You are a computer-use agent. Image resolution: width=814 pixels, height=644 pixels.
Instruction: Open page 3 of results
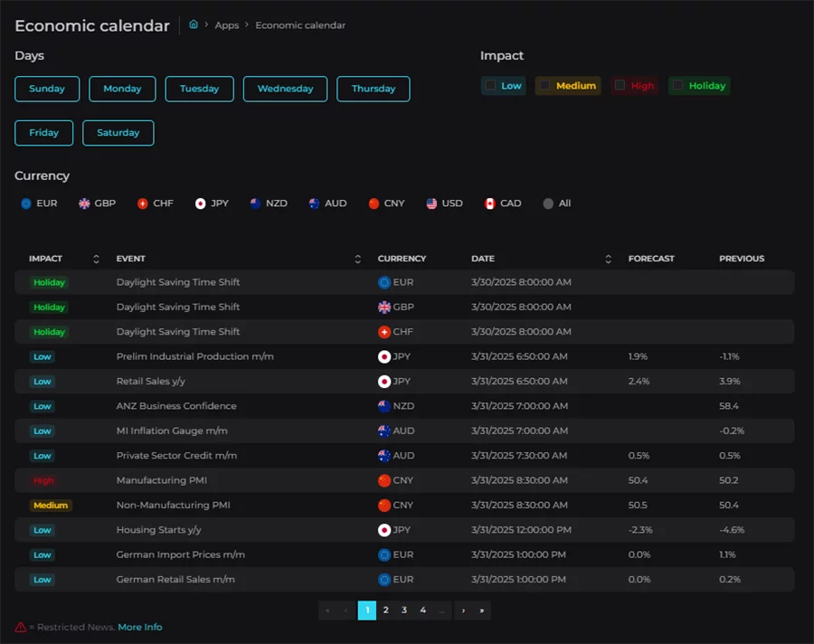[x=404, y=611]
